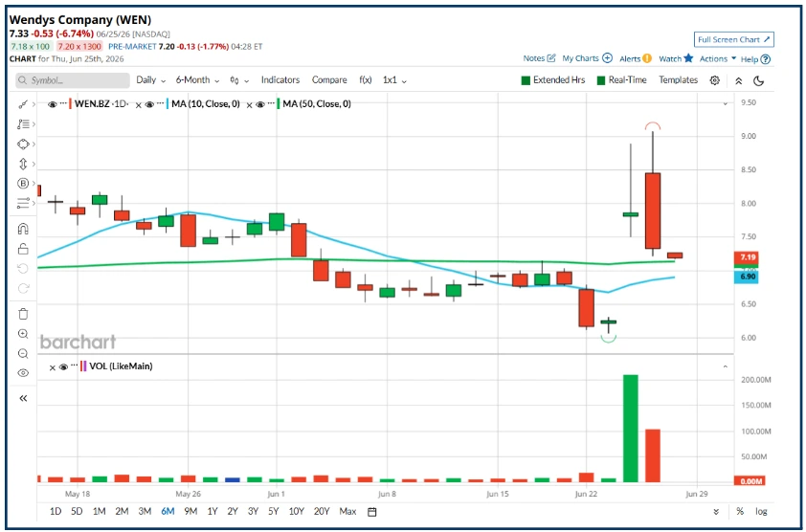The width and height of the screenshot is (806, 532).
Task: Open the f(x) expressions menu
Action: (x=366, y=80)
